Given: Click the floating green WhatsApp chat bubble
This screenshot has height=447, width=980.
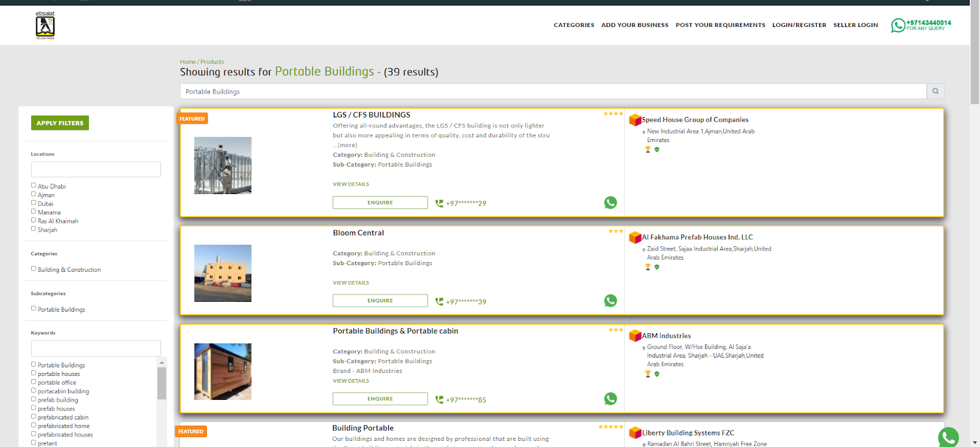Looking at the screenshot, I should [x=948, y=437].
